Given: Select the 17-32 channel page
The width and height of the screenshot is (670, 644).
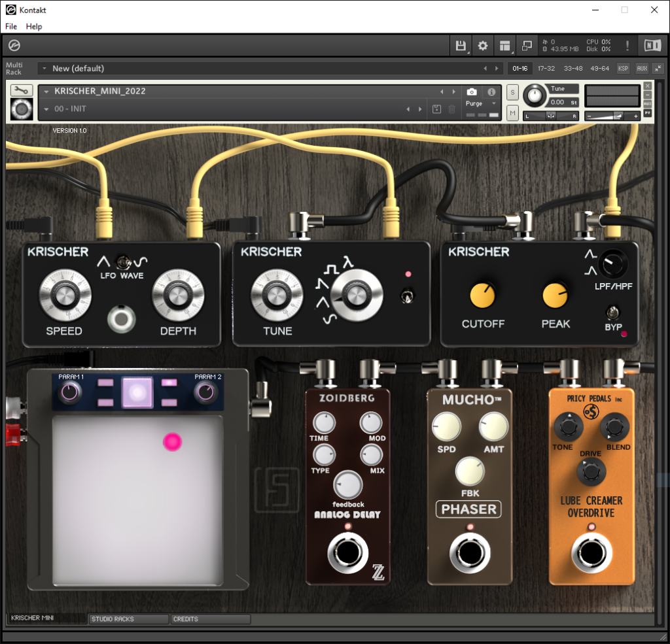Looking at the screenshot, I should pos(546,69).
